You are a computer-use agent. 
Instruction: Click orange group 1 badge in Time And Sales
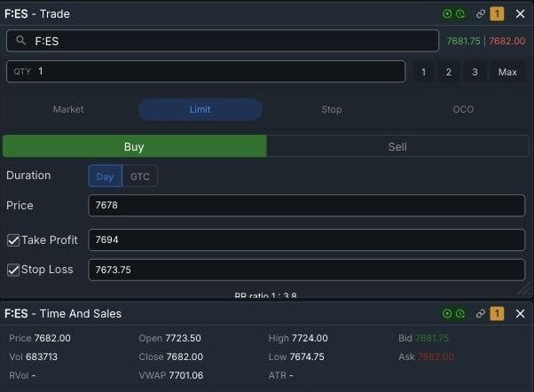497,313
